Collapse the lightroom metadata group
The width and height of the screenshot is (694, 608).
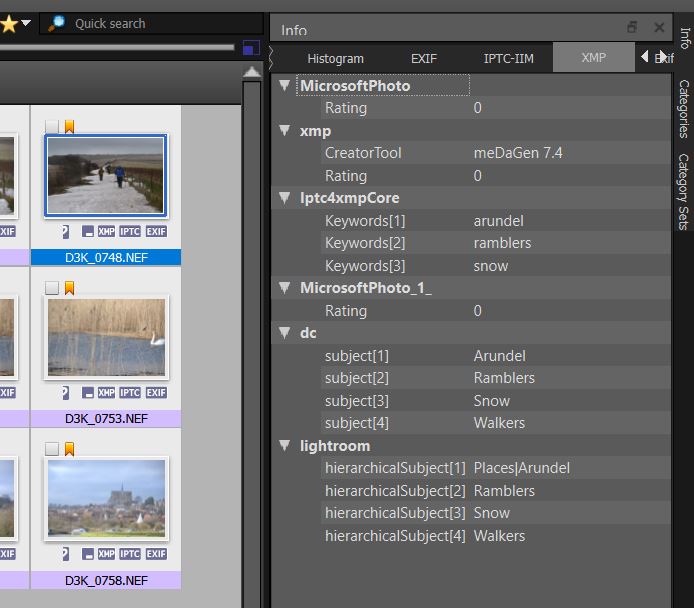point(285,446)
